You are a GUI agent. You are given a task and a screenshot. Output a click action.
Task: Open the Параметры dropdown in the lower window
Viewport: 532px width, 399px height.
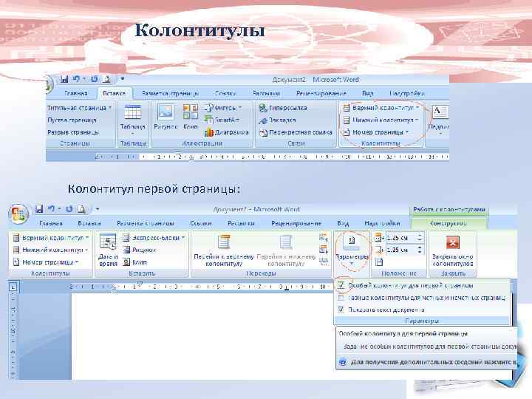352,250
